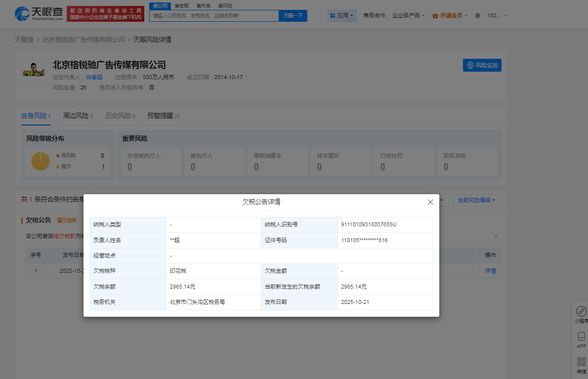The width and height of the screenshot is (588, 379).
Task: Open the 企业级产品 dropdown
Action: (408, 16)
